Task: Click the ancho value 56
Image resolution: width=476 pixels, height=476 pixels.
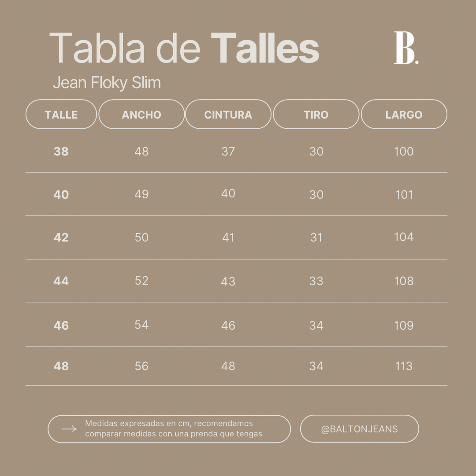Action: coord(141,366)
